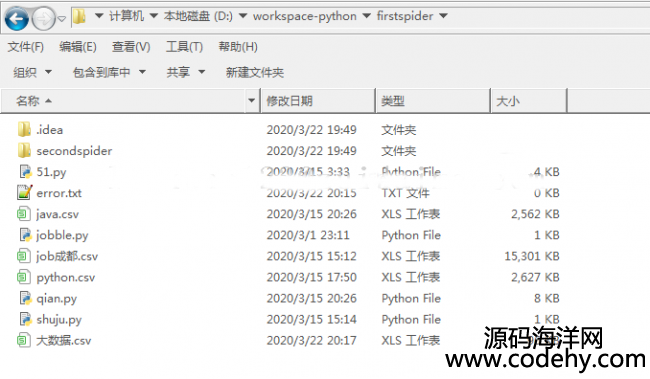Select the java.csv spreadsheet icon
The width and height of the screenshot is (650, 379).
point(24,214)
